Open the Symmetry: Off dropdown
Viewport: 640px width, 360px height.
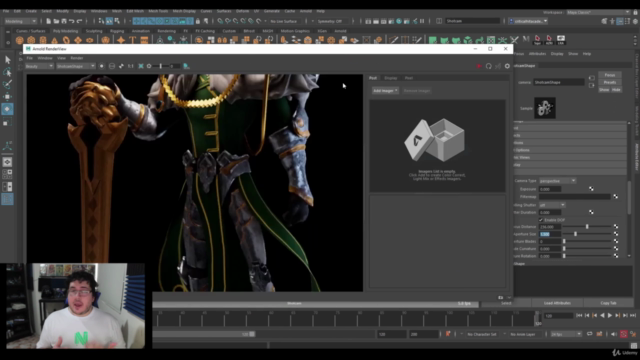333,21
